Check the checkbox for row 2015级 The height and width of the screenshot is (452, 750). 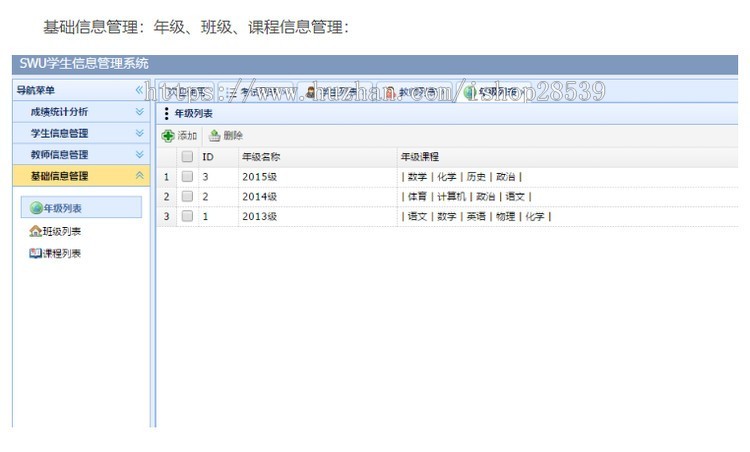[187, 176]
